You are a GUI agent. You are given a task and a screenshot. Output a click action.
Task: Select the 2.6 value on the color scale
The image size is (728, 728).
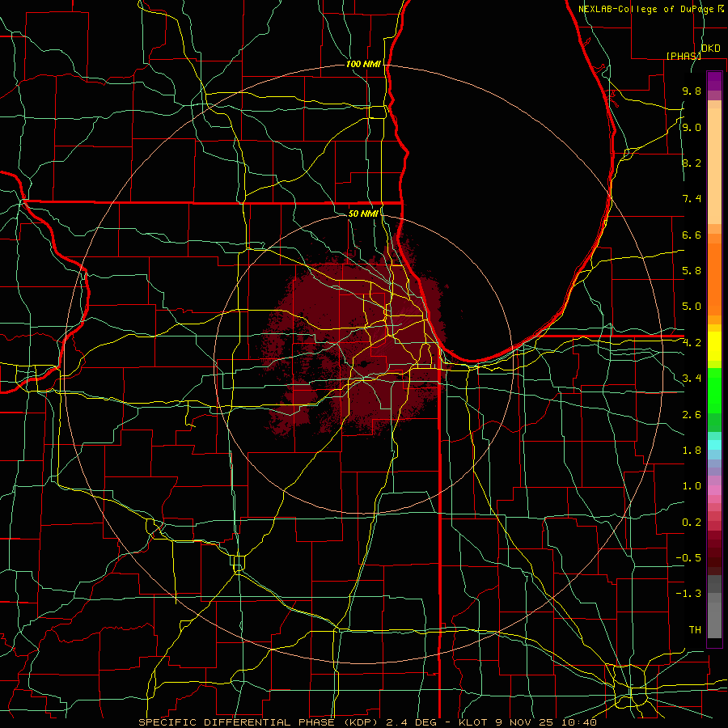click(x=692, y=414)
